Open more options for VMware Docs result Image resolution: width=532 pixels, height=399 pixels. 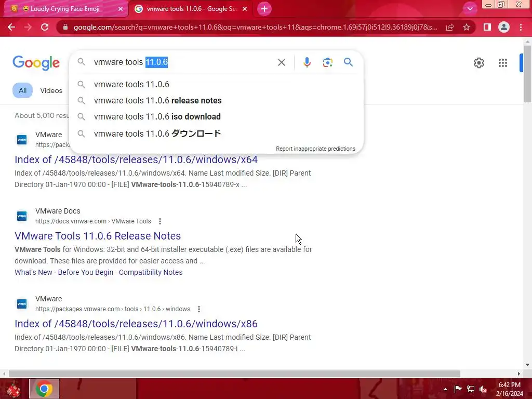160,221
